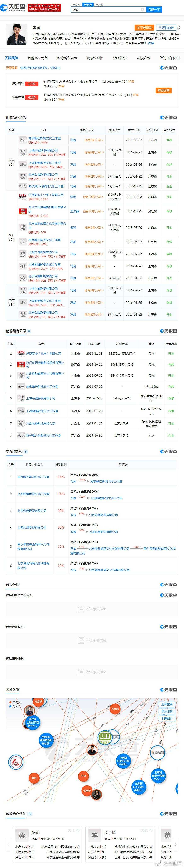The width and height of the screenshot is (184, 868).
Task: Switch to the 曾经任职 tab
Action: (120, 58)
